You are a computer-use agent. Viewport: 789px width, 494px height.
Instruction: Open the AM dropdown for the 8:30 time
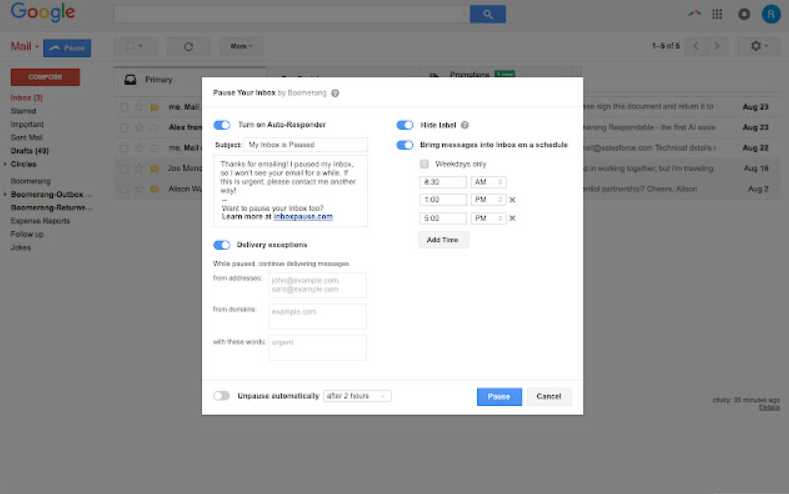[488, 182]
